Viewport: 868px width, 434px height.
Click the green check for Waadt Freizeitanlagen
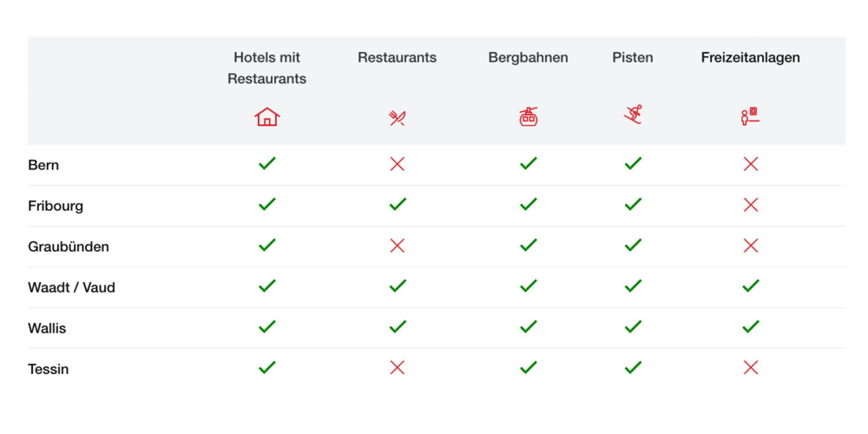tap(751, 286)
